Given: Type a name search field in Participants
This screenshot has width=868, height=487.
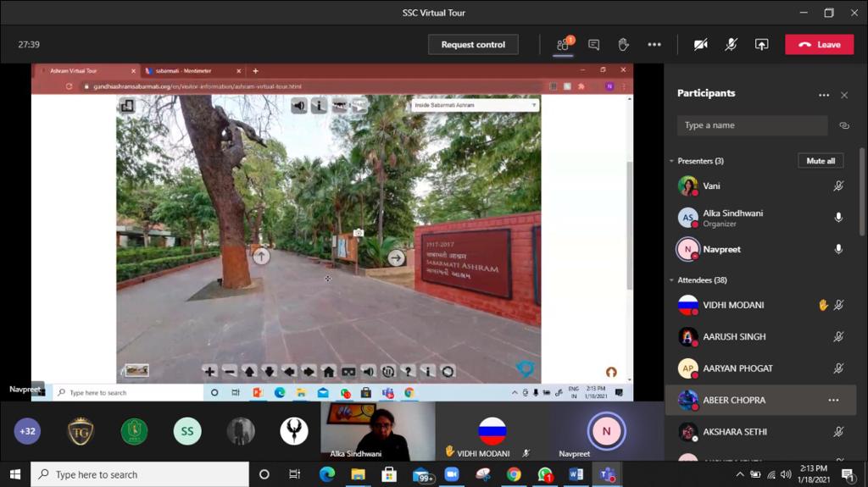Looking at the screenshot, I should [752, 125].
